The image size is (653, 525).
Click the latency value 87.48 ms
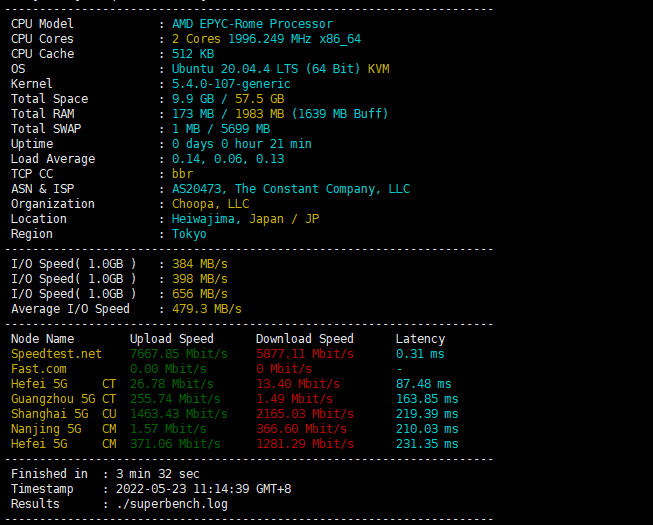click(424, 383)
